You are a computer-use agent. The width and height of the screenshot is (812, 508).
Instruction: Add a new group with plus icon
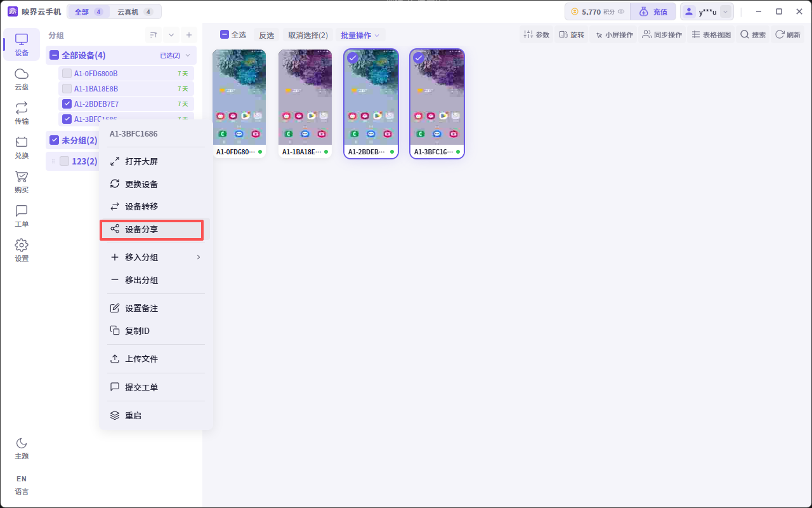pos(188,35)
